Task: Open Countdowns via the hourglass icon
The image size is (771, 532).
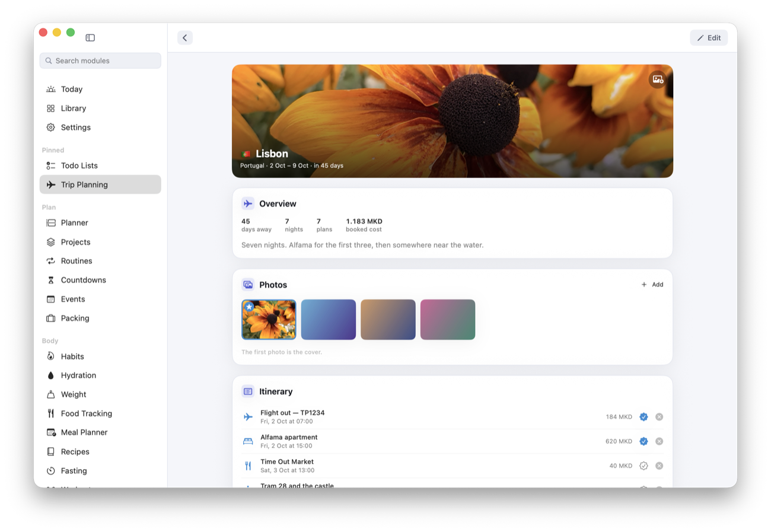Action: [x=51, y=280]
